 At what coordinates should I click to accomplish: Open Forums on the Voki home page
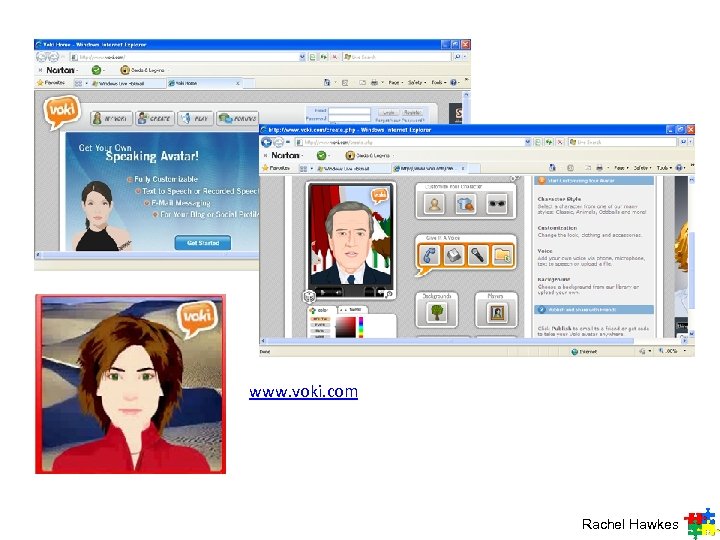(x=237, y=118)
